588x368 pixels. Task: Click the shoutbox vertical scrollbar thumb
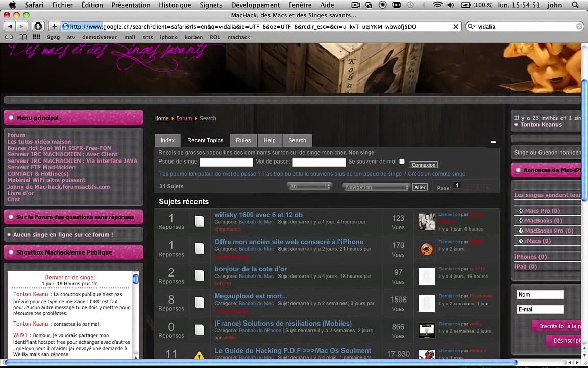click(136, 279)
